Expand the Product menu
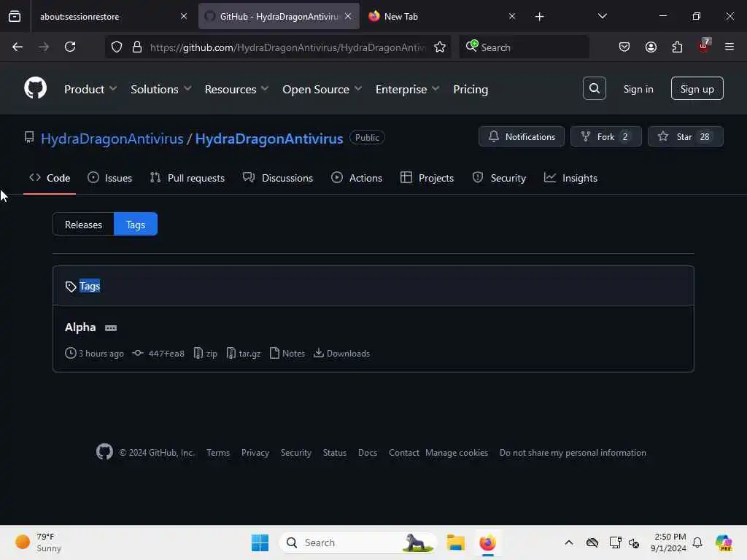 (x=90, y=89)
